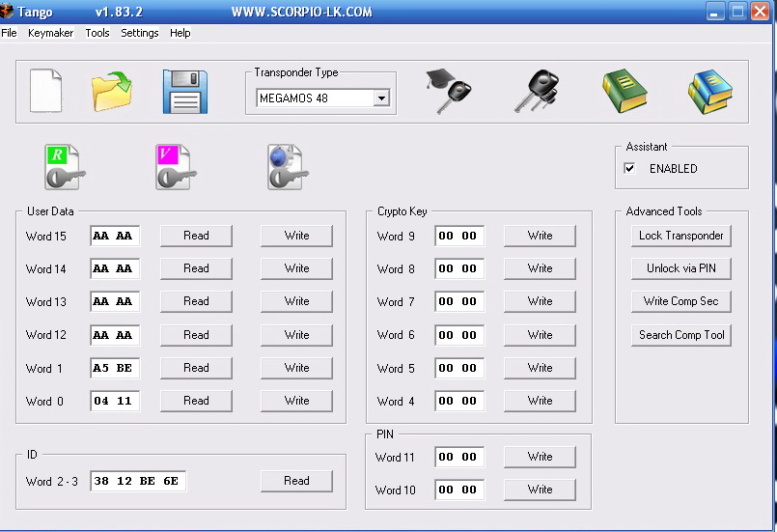Click Write for Crypto Key Word 8
Screen dimensions: 777x532
coord(541,268)
